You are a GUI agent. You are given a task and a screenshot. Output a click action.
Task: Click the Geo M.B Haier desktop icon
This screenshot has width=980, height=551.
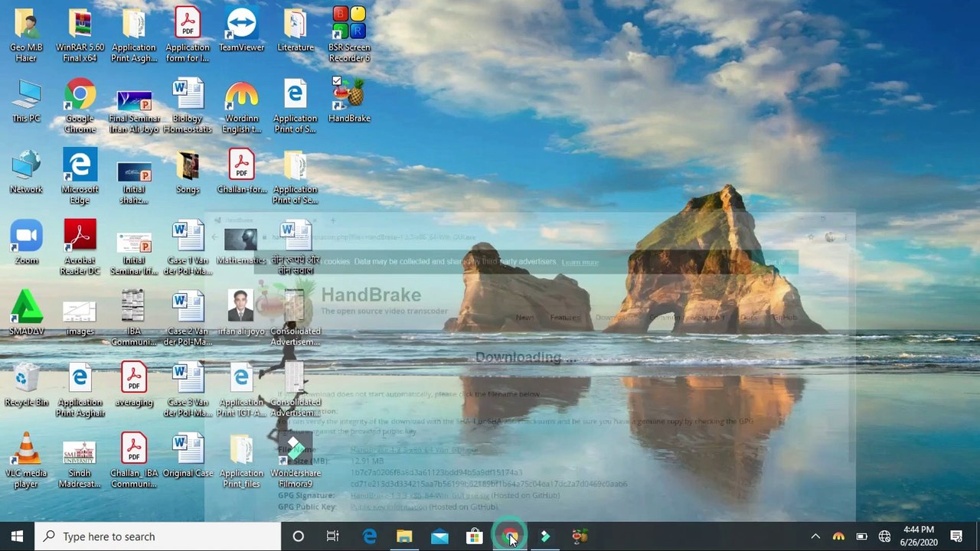[x=26, y=35]
